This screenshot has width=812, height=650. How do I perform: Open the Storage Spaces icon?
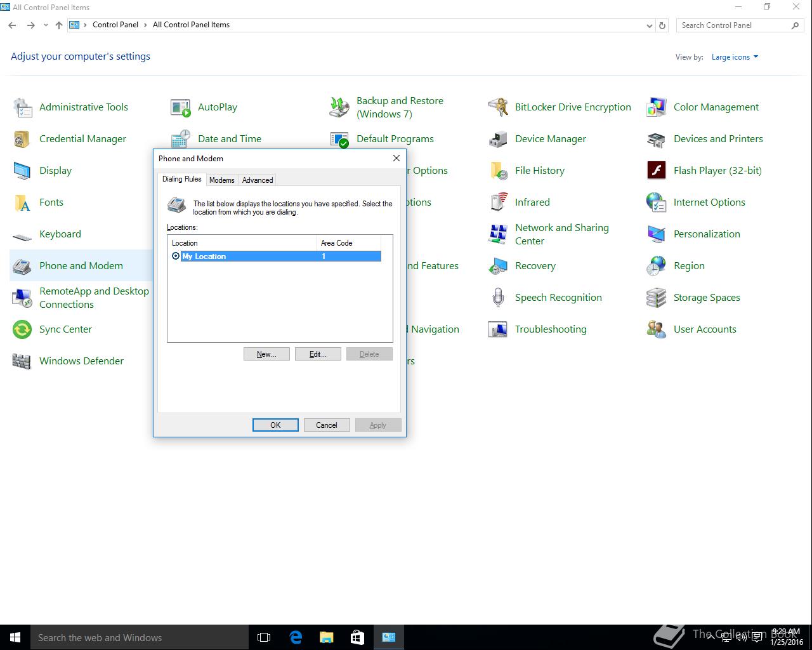(657, 298)
